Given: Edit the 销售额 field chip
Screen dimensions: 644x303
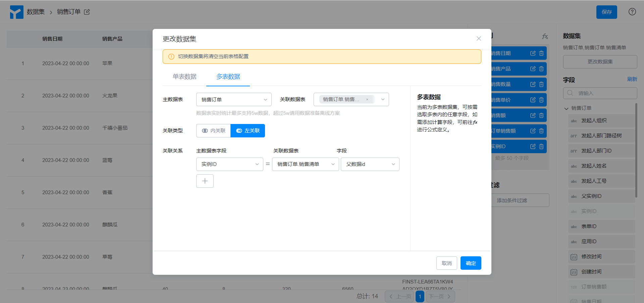Looking at the screenshot, I should (x=533, y=115).
